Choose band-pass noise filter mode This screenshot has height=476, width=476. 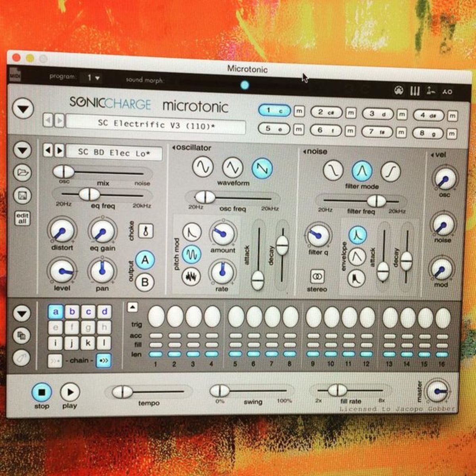[362, 171]
